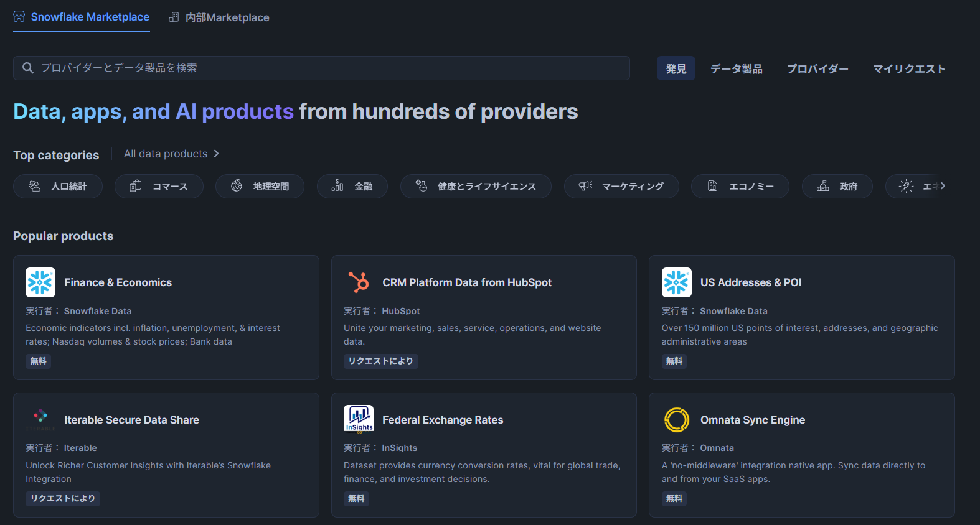980x525 pixels.
Task: Click the Finance & Economics Snowflake logo
Action: [x=40, y=282]
